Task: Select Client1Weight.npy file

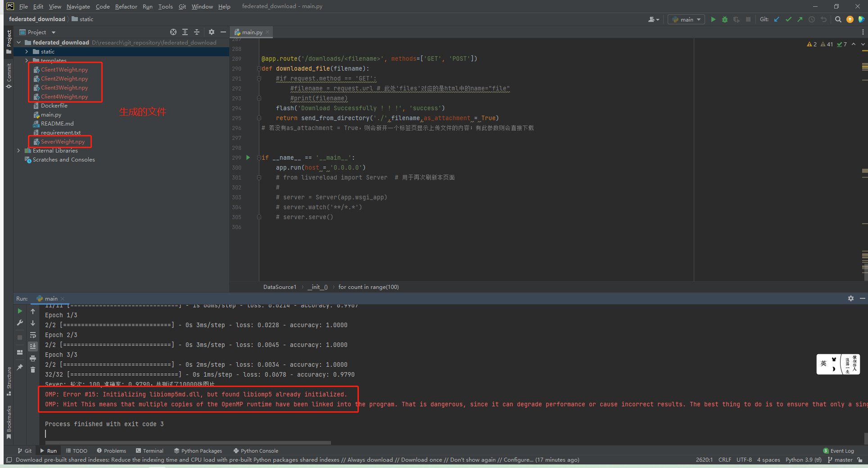Action: point(64,70)
